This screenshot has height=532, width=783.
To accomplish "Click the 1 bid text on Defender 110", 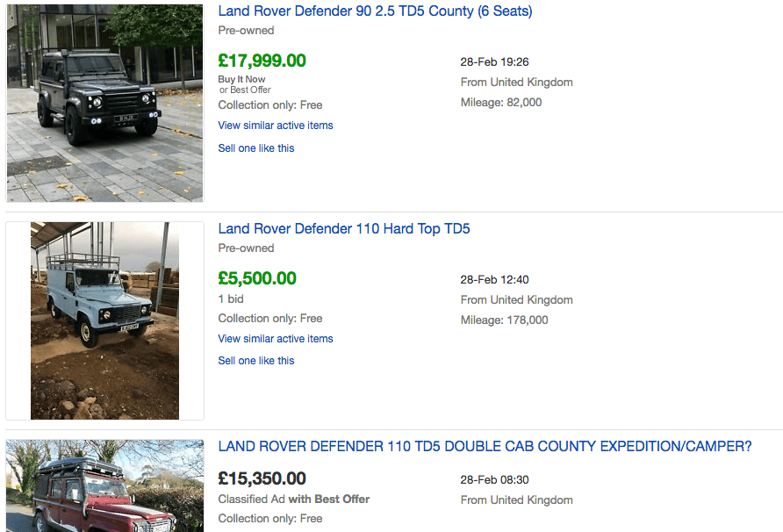I will pyautogui.click(x=231, y=299).
